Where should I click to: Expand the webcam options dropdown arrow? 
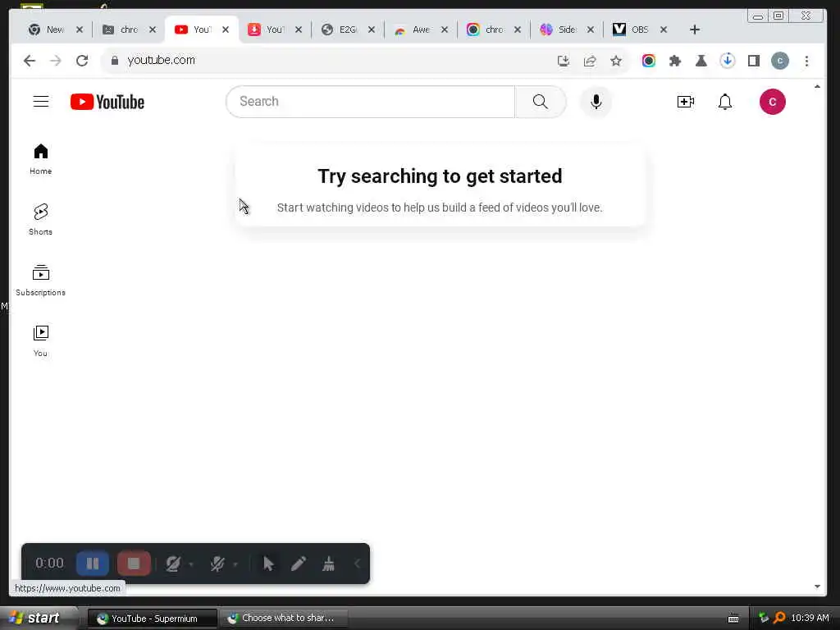[x=191, y=564]
